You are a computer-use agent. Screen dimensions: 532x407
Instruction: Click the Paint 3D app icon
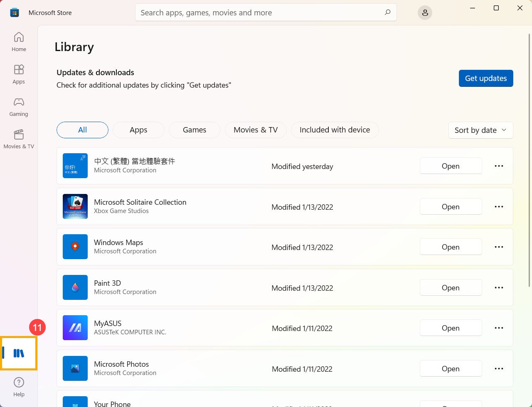tap(75, 287)
